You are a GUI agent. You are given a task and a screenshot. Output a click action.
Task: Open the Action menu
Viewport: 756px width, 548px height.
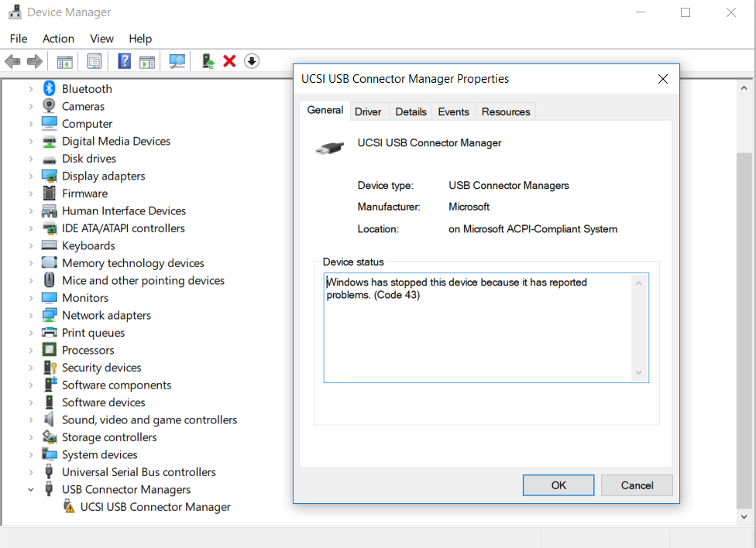pos(58,39)
